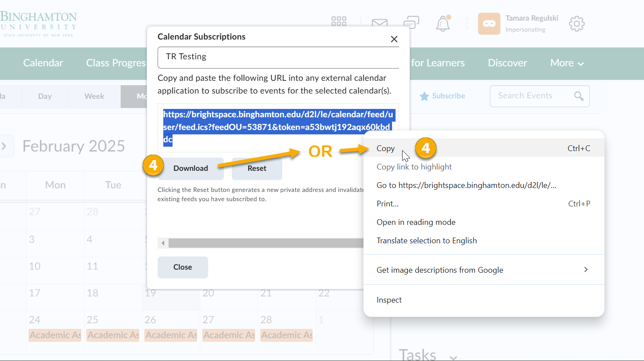Open the Academic event on the 26th

[x=171, y=335]
